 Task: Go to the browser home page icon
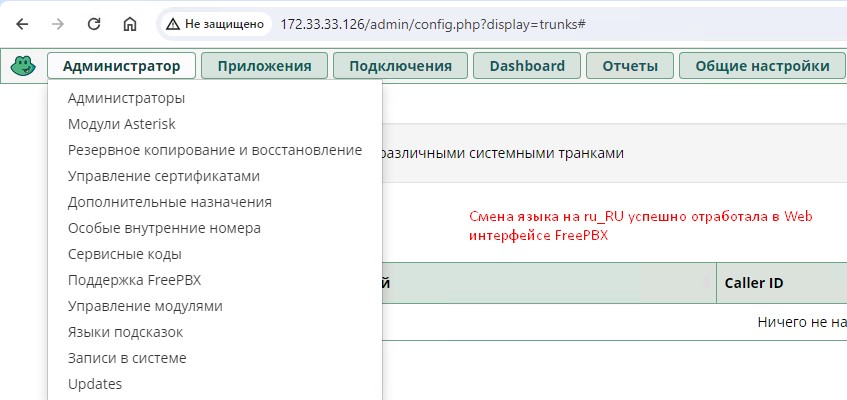click(130, 22)
